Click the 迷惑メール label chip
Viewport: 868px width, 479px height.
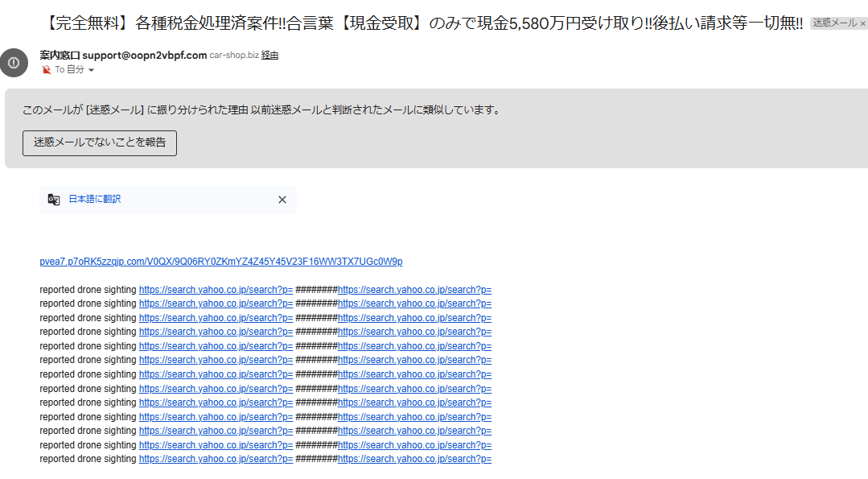pyautogui.click(x=837, y=23)
